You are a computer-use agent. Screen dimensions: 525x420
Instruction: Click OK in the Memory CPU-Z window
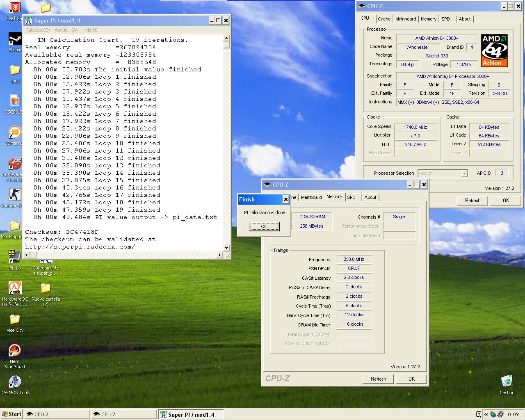click(x=411, y=379)
